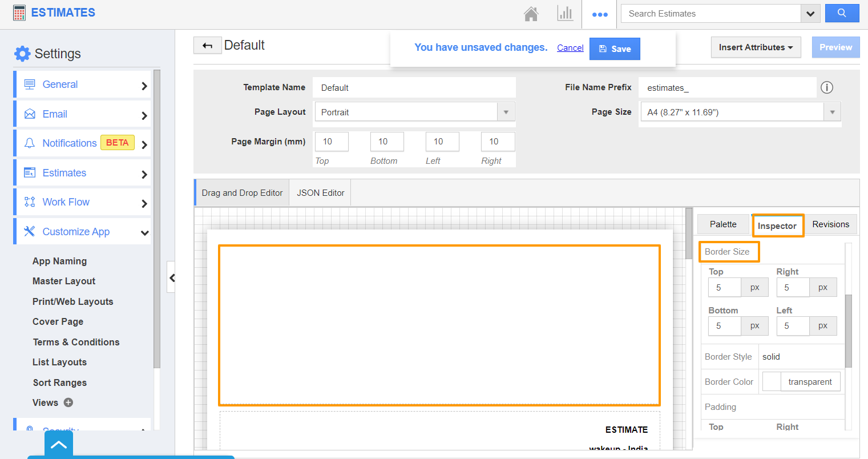Screen dimensions: 868x459
Task: Click the Border Color swatch
Action: 772,382
